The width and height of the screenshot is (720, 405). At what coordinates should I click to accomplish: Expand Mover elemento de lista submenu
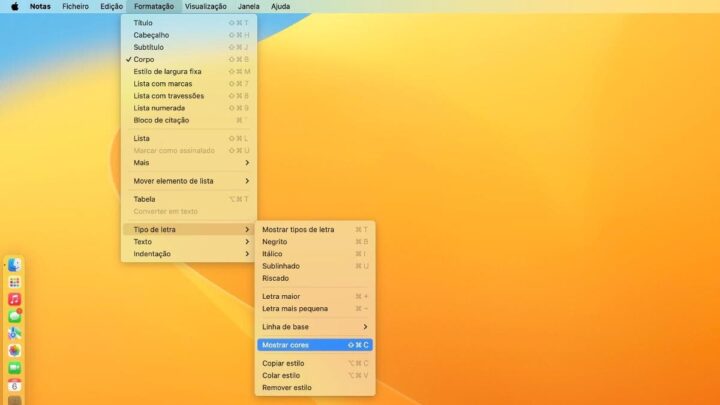click(x=189, y=181)
